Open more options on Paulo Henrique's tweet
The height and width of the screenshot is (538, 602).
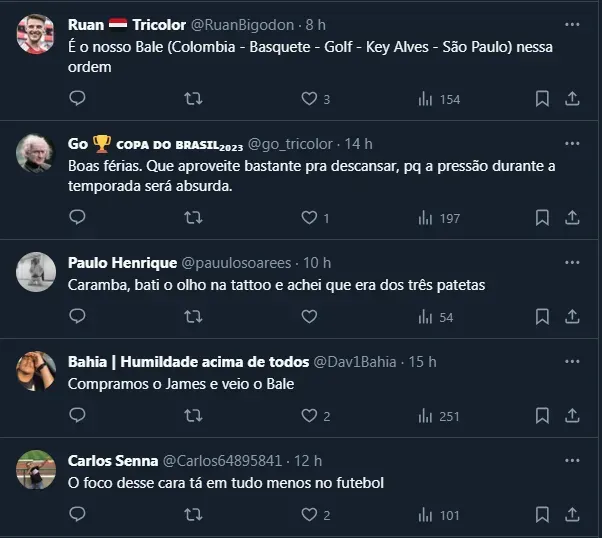pyautogui.click(x=572, y=262)
